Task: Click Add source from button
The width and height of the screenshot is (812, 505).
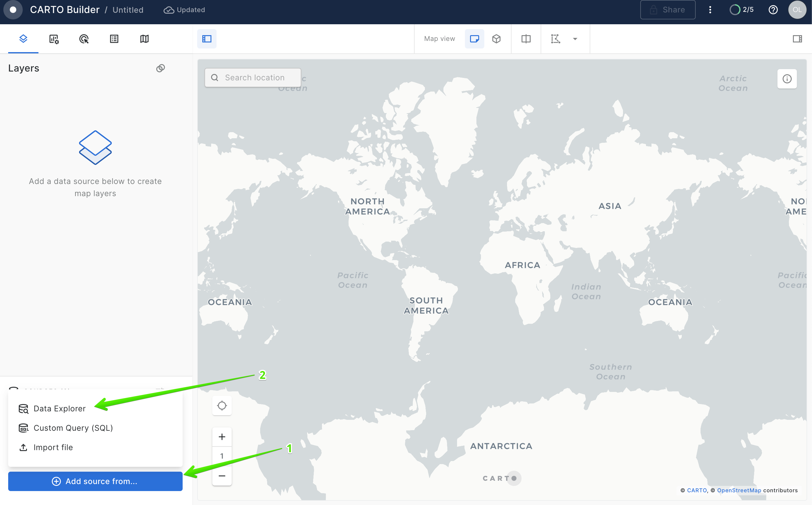Action: [x=95, y=481]
